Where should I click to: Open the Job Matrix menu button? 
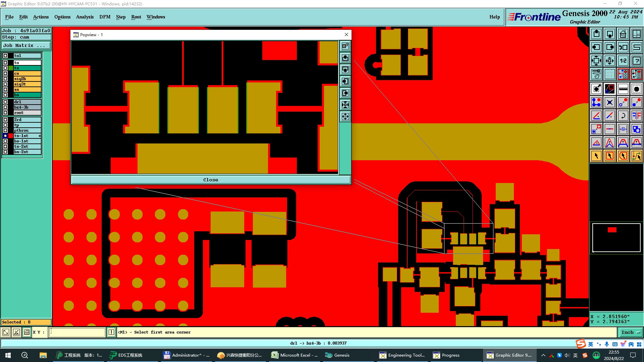click(26, 45)
